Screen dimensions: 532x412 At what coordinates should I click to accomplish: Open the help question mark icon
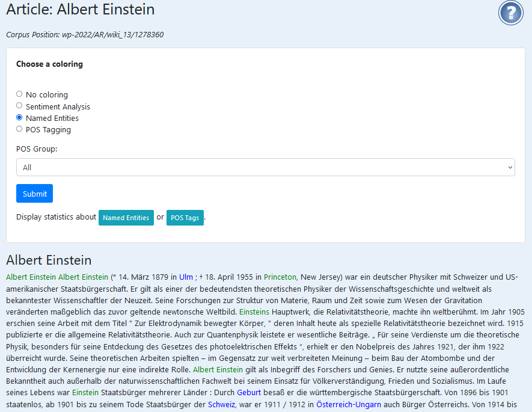pos(510,13)
